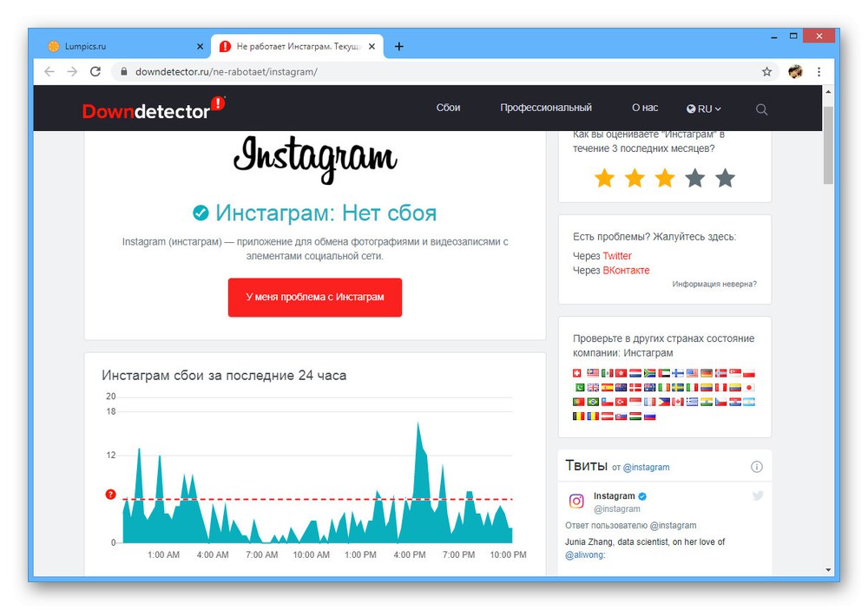The image size is (868, 610).
Task: Select the Greece flag
Action: (692, 402)
